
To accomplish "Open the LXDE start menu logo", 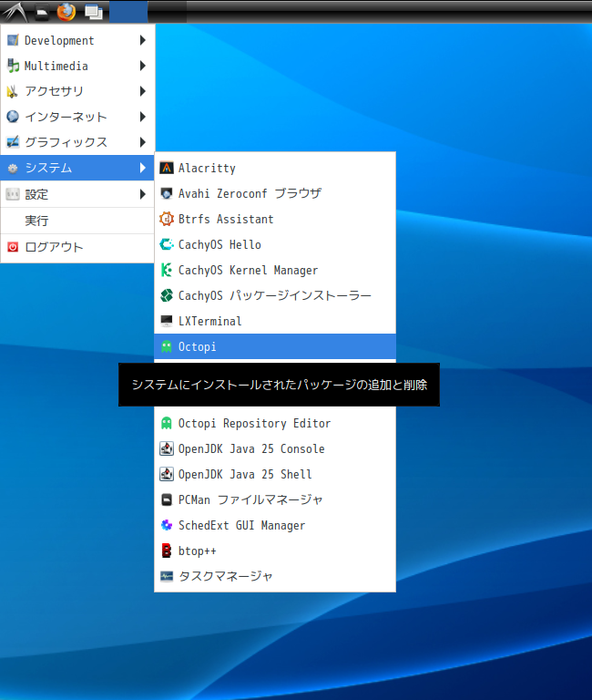I will click(x=15, y=12).
